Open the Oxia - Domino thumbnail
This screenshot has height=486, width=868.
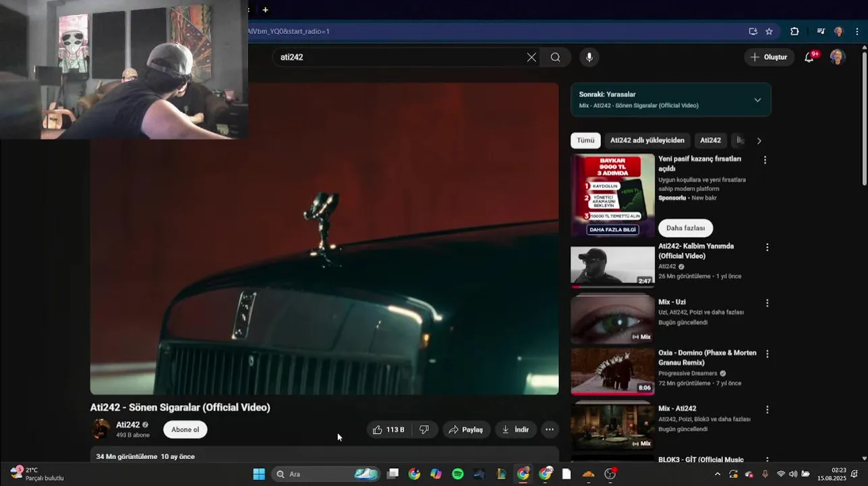(612, 371)
